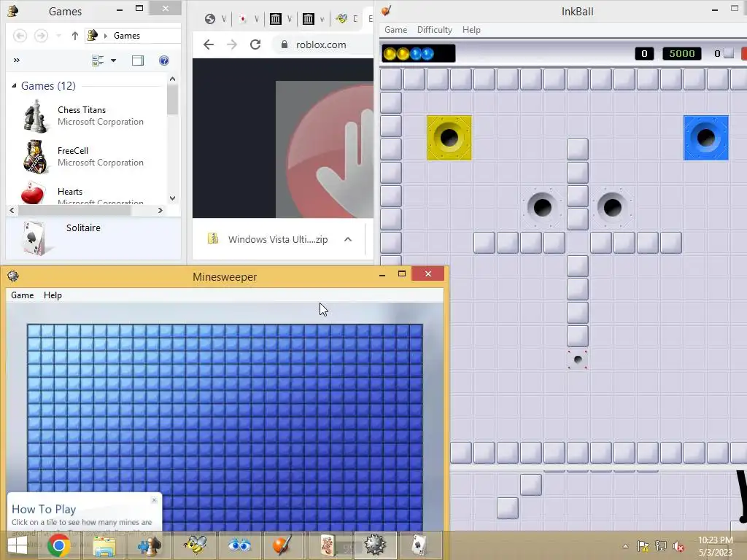Open InkBall Difficulty menu
This screenshot has height=560, width=747.
click(435, 29)
